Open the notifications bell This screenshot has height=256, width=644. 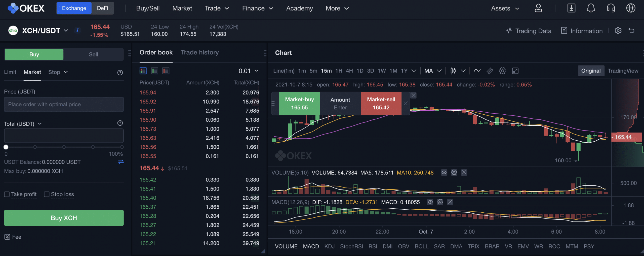tap(591, 8)
